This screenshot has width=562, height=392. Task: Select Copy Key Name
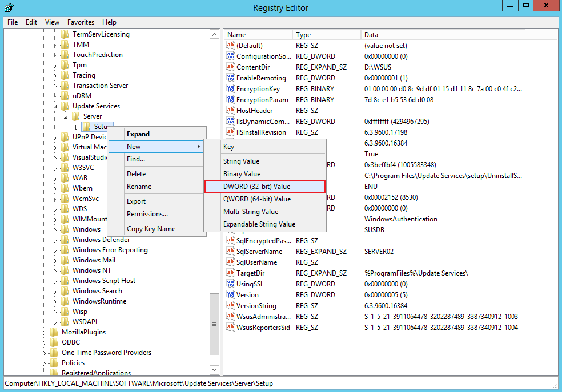pos(156,228)
